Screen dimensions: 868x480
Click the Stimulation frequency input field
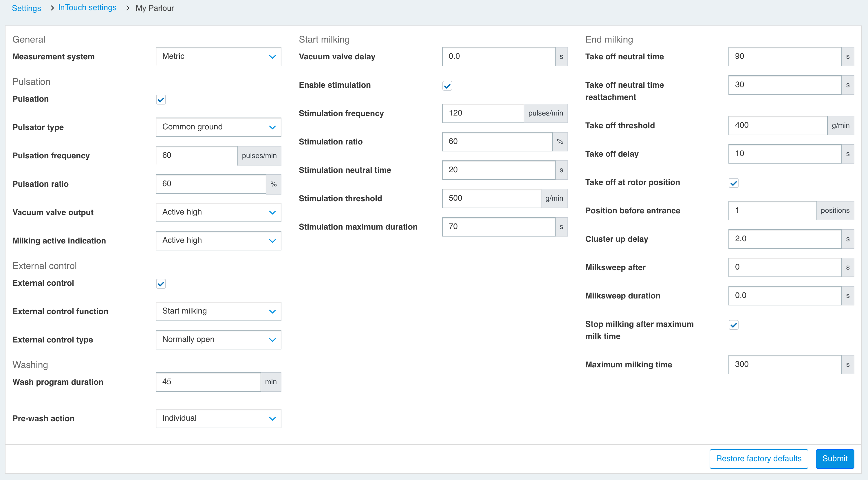click(x=483, y=113)
